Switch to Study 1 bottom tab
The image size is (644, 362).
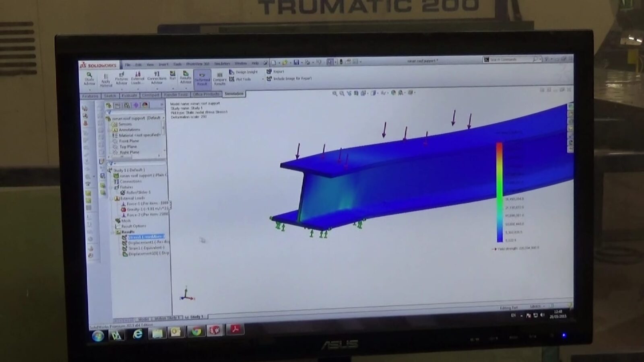tap(194, 317)
